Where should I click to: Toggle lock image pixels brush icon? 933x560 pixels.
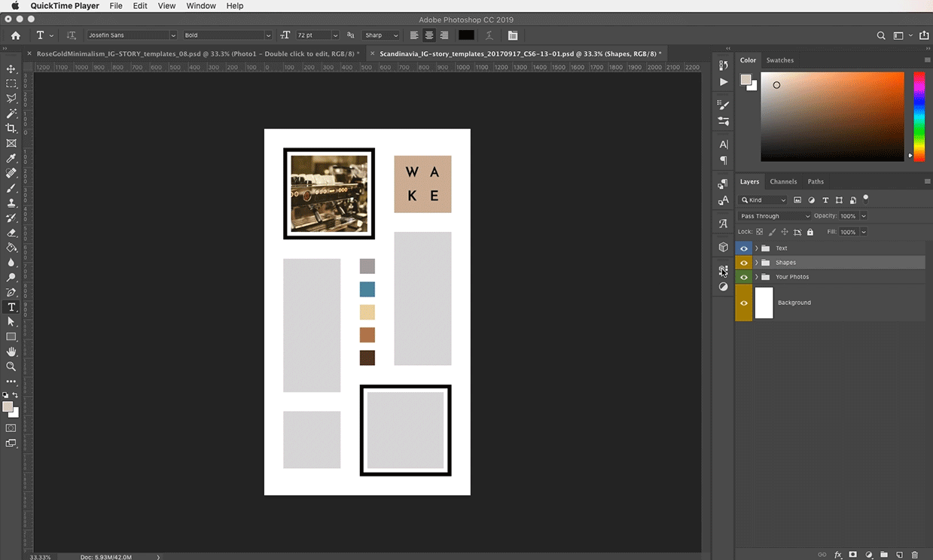pyautogui.click(x=772, y=232)
